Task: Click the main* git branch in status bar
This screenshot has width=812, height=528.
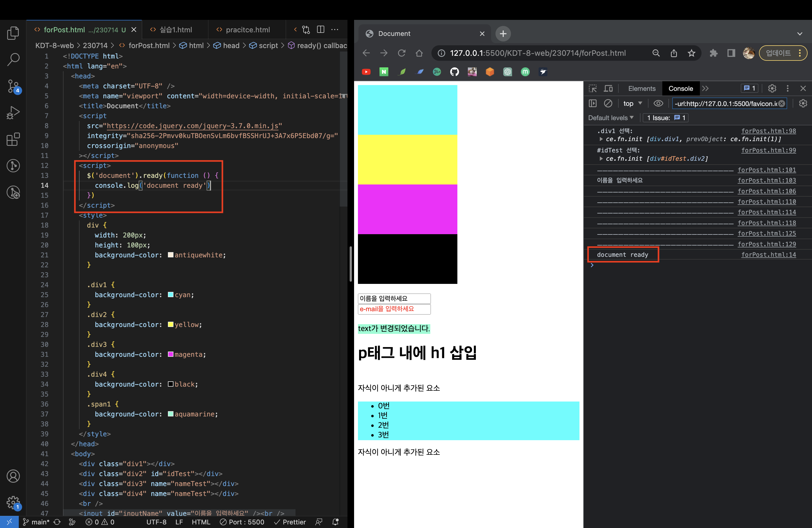Action: point(36,522)
